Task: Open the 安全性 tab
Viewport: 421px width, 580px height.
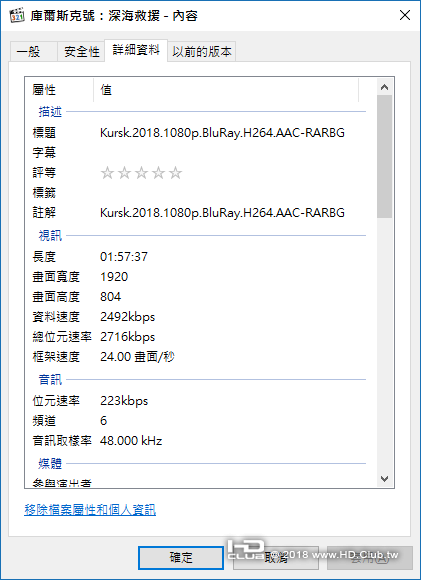Action: pyautogui.click(x=81, y=52)
